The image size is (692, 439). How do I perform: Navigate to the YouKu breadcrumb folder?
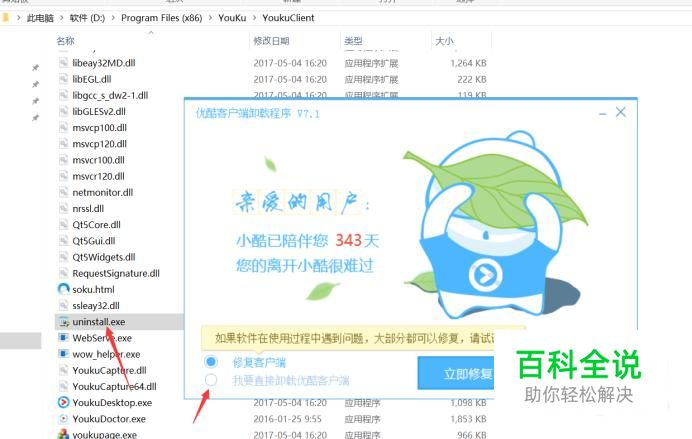coord(232,18)
